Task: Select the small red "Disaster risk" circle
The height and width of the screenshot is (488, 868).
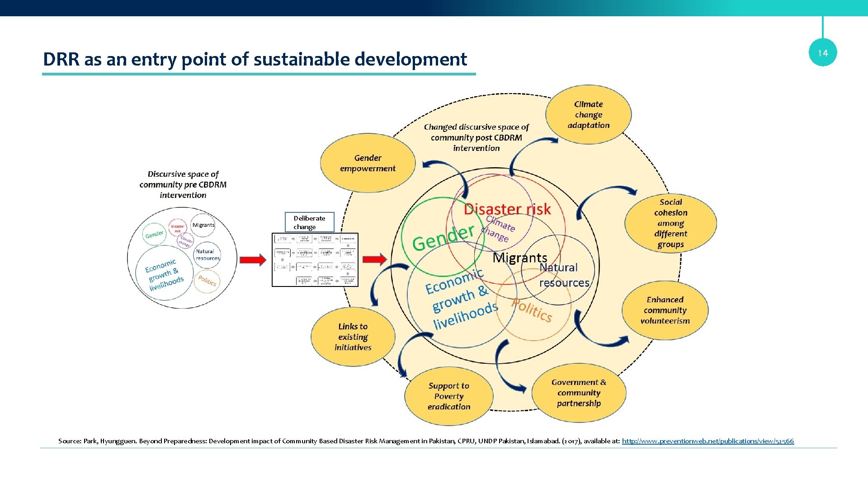Action: (178, 228)
